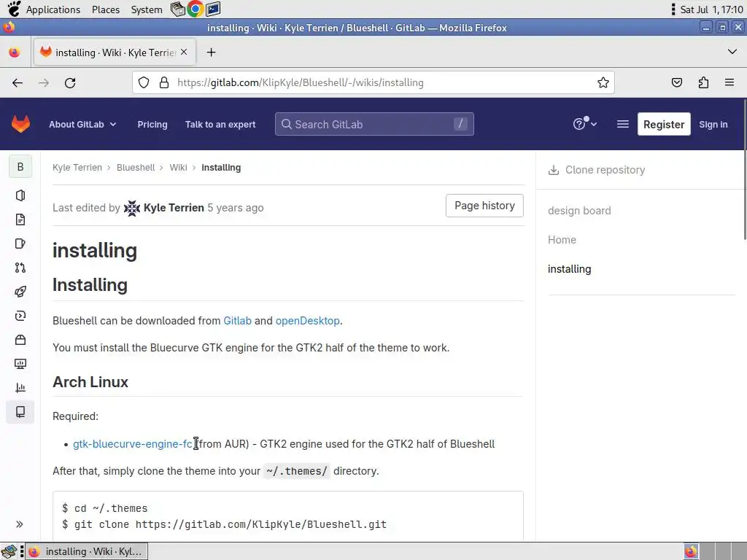The width and height of the screenshot is (747, 560).
Task: Launch terminal from top panel
Action: [x=213, y=9]
